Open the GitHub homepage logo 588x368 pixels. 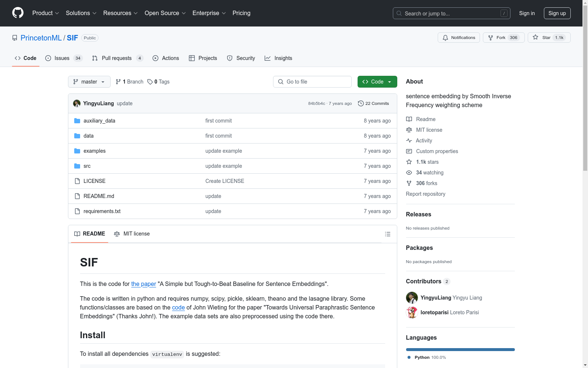(18, 13)
